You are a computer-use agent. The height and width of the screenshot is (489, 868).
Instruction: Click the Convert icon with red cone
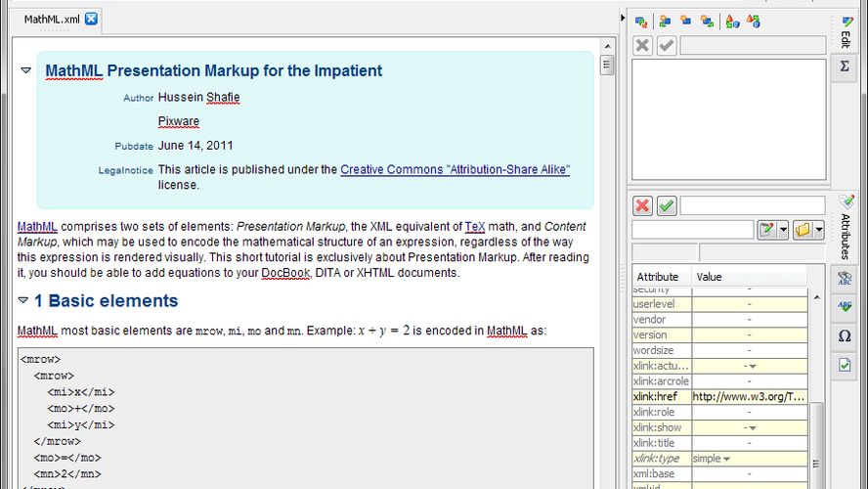click(732, 22)
